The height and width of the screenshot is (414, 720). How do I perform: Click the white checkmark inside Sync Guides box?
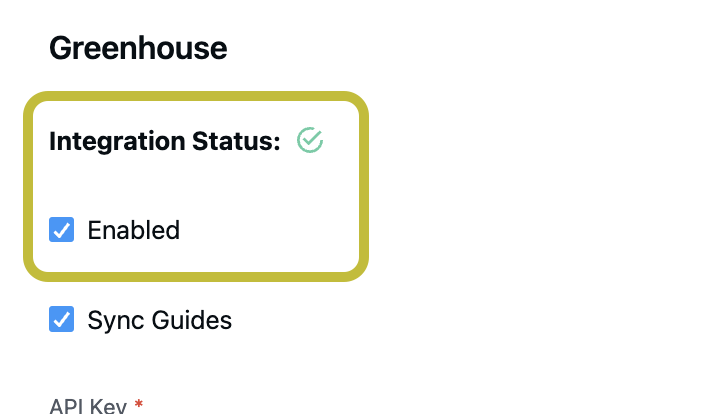click(x=62, y=319)
